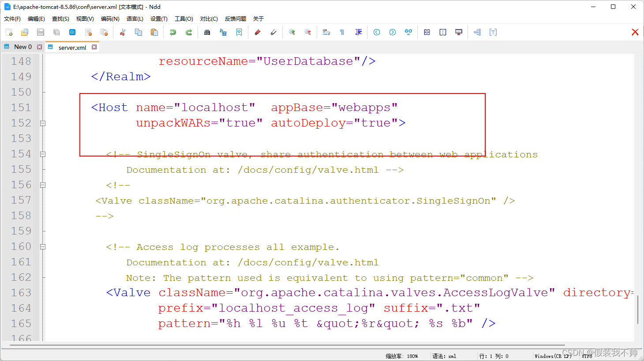644x361 pixels.
Task: Go to the previous position with left arrow
Action: 377,32
